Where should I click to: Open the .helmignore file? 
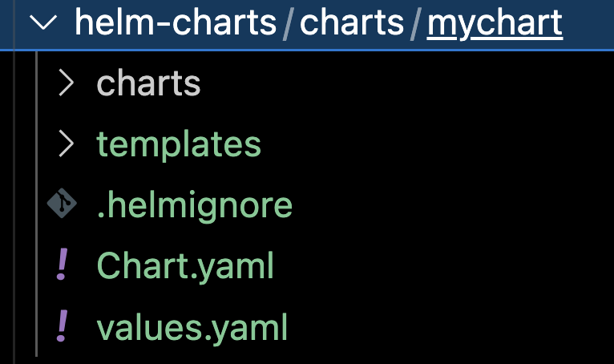tap(194, 206)
